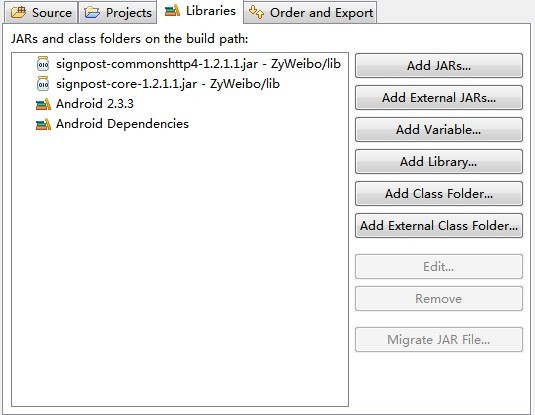
Task: Select the Libraries tab
Action: (x=200, y=11)
